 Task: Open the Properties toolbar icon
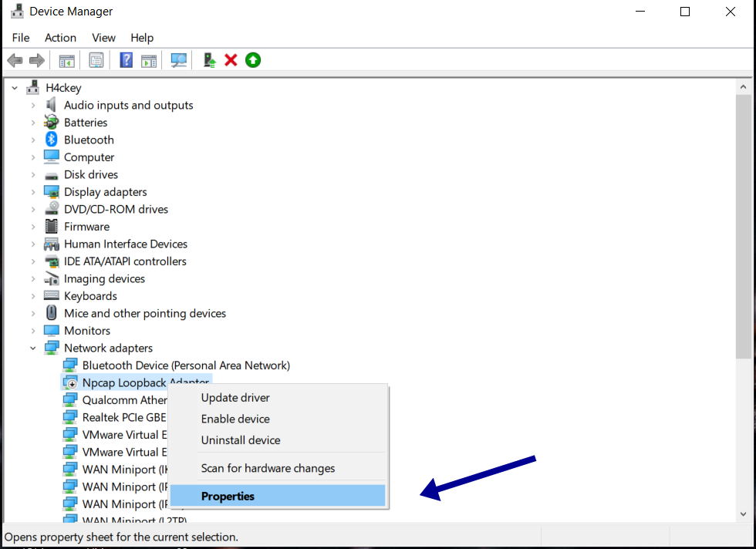[96, 59]
